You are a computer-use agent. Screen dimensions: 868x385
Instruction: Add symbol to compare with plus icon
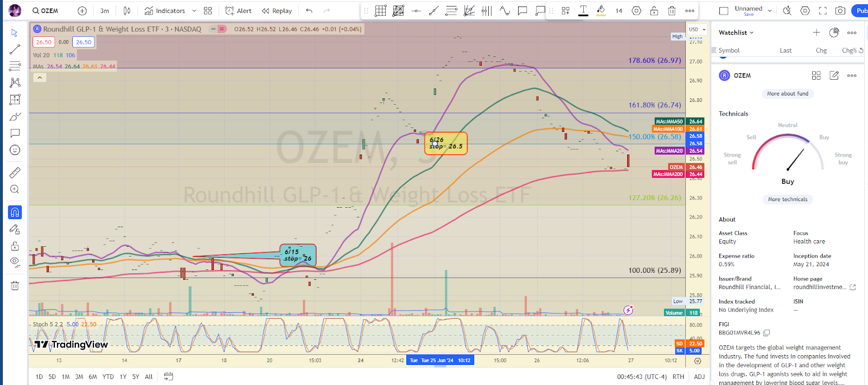click(82, 11)
